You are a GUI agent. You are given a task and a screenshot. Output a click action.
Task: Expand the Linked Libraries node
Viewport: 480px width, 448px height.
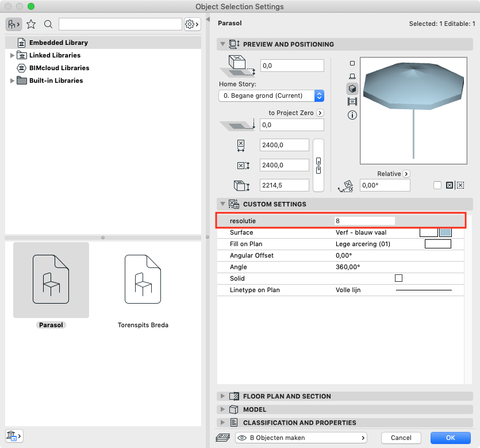pyautogui.click(x=12, y=55)
